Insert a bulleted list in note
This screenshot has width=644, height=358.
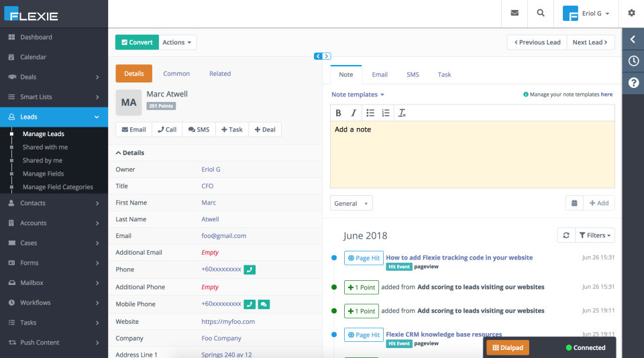click(x=370, y=113)
